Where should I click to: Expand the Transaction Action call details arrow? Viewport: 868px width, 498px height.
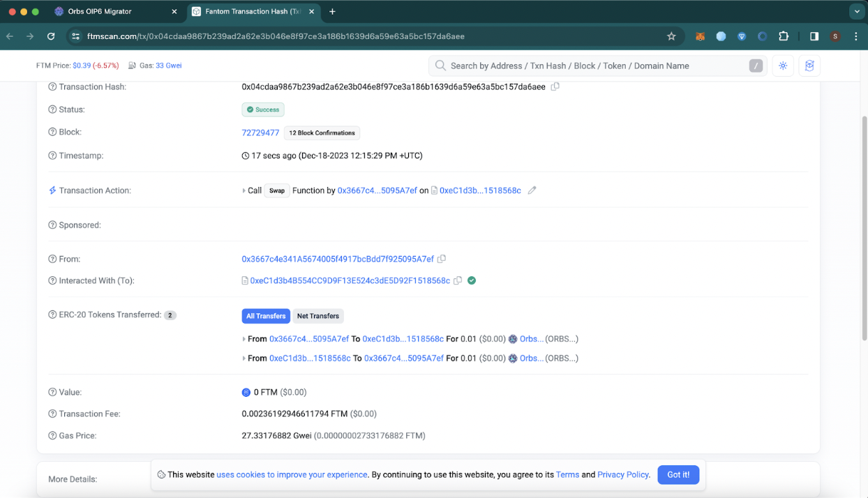coord(244,190)
